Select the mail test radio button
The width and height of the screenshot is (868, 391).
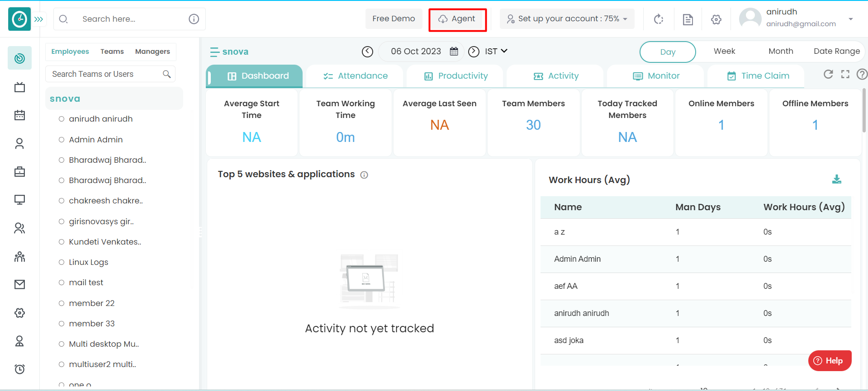point(62,283)
